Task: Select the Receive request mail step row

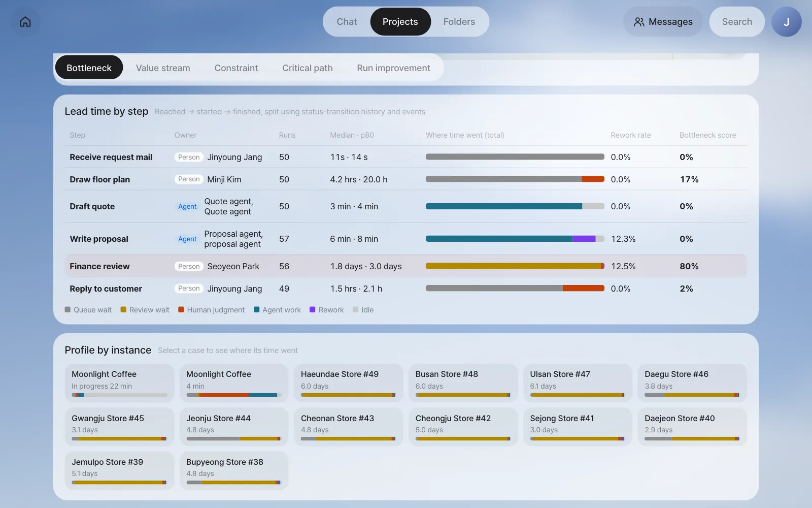Action: [406, 157]
